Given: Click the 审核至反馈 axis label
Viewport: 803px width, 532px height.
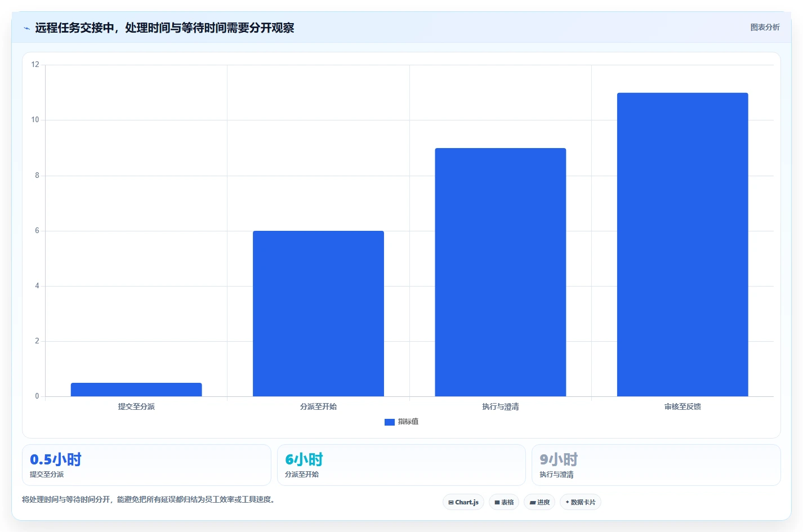Looking at the screenshot, I should [682, 406].
